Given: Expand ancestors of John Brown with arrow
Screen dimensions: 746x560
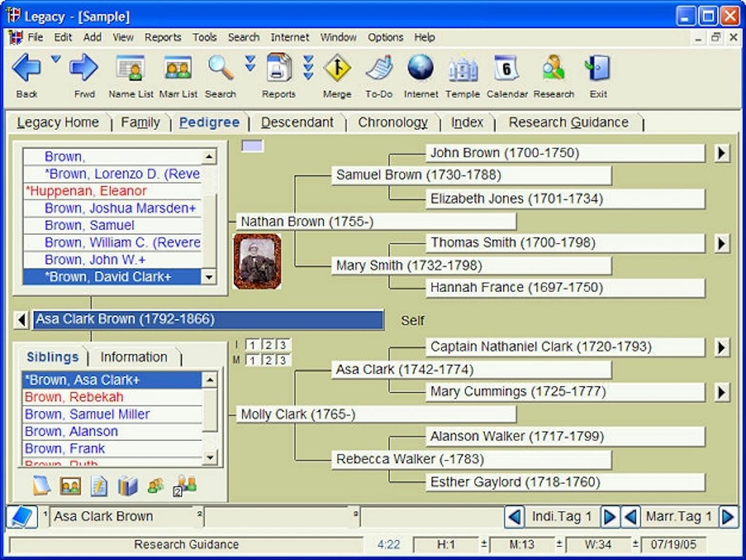Looking at the screenshot, I should pos(721,153).
